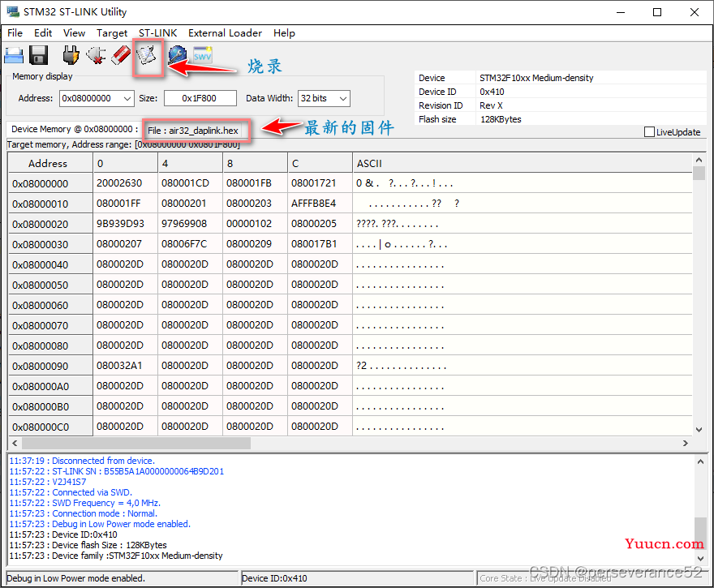Click the column header labeled C

point(320,163)
